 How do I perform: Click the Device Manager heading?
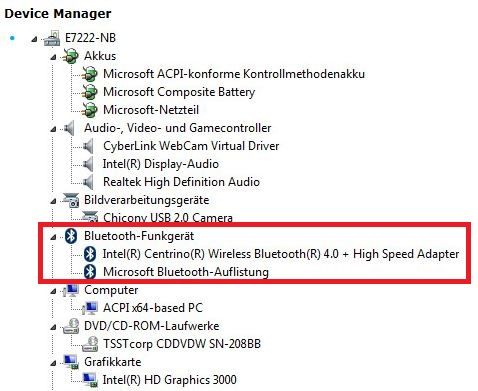[58, 14]
